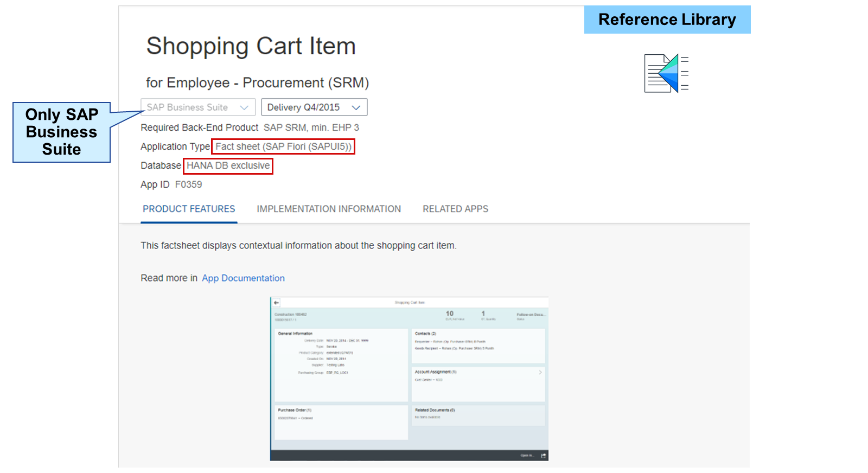
Task: Open the Delivery Q4/2015 dropdown
Action: (314, 107)
